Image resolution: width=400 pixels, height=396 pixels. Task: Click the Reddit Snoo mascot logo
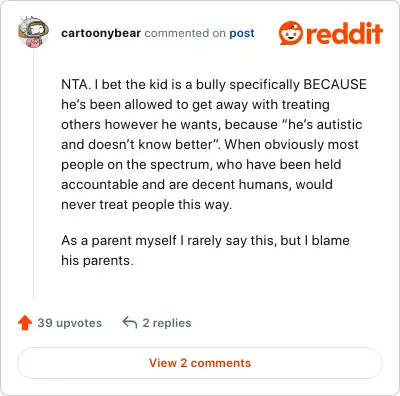coord(291,33)
